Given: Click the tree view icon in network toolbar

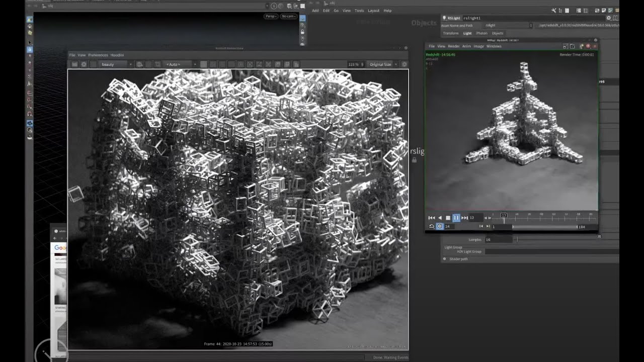Looking at the screenshot, I should coord(561,11).
